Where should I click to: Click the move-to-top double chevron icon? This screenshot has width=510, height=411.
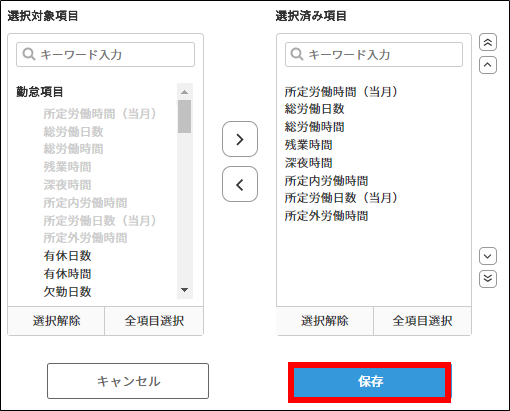[x=488, y=42]
